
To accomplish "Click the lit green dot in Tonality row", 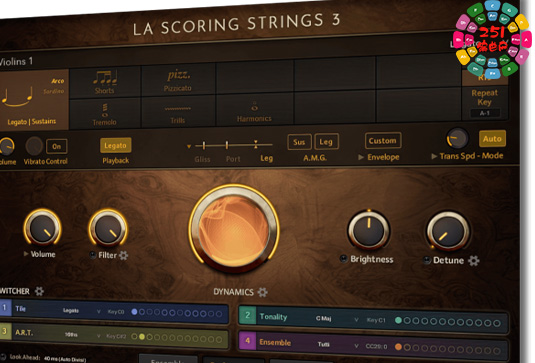I will point(398,320).
